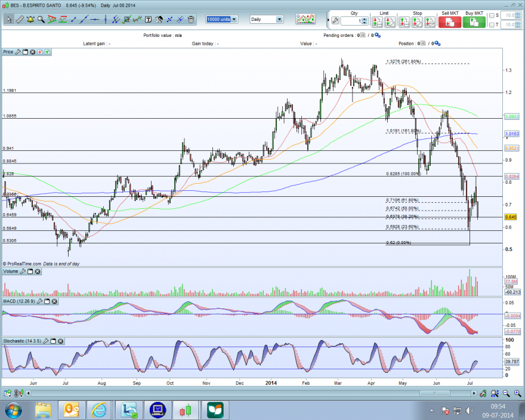Select the support and resistance channel tool

pyautogui.click(x=63, y=20)
